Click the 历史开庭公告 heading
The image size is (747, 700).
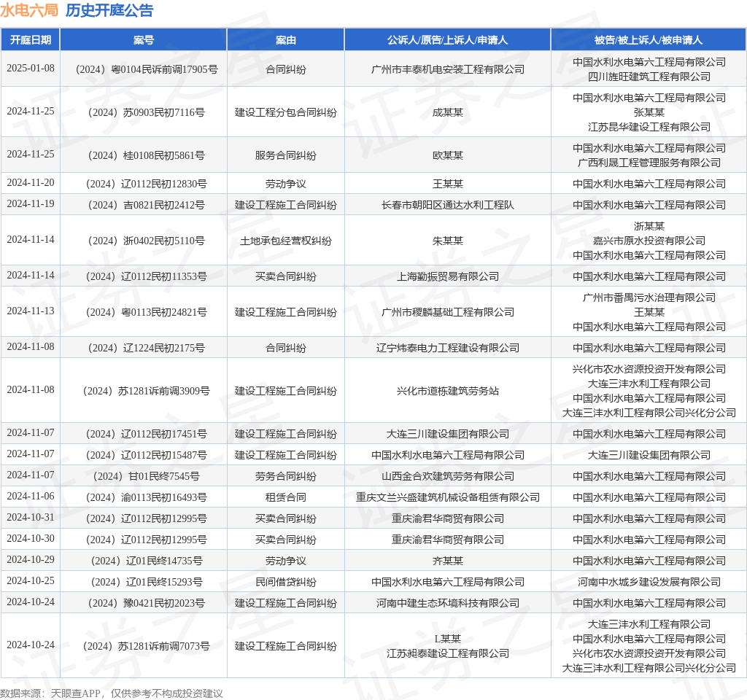point(109,10)
